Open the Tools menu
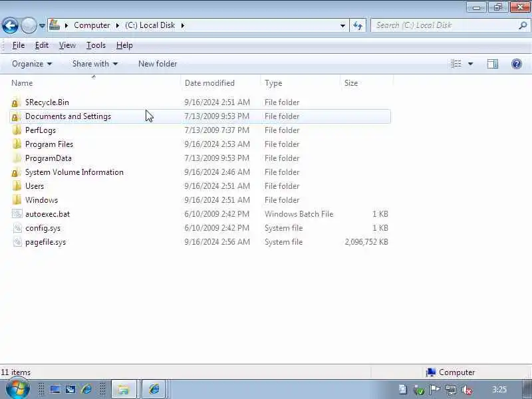This screenshot has width=532, height=399. (96, 45)
